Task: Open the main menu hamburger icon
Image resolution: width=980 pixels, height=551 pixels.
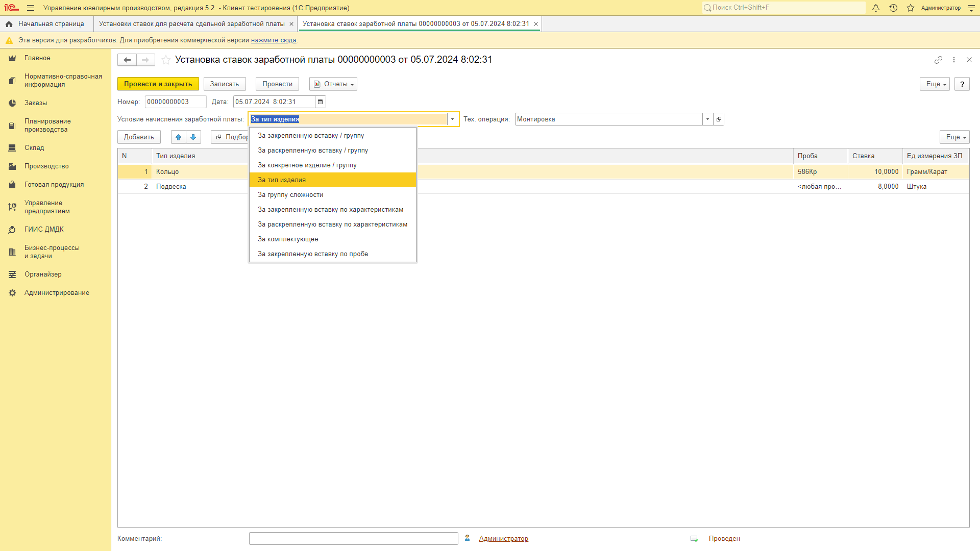Action: (x=31, y=8)
